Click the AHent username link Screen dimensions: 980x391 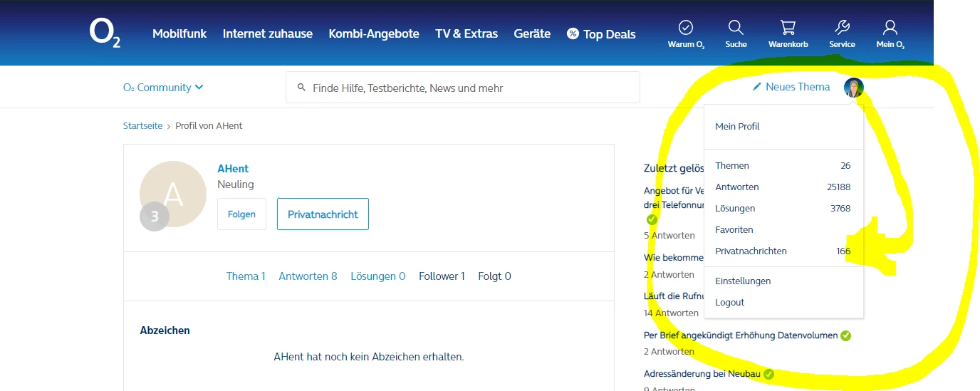click(x=233, y=169)
